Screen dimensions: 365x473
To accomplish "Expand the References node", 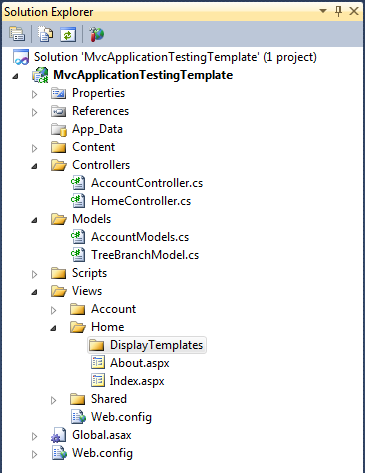I will [34, 112].
